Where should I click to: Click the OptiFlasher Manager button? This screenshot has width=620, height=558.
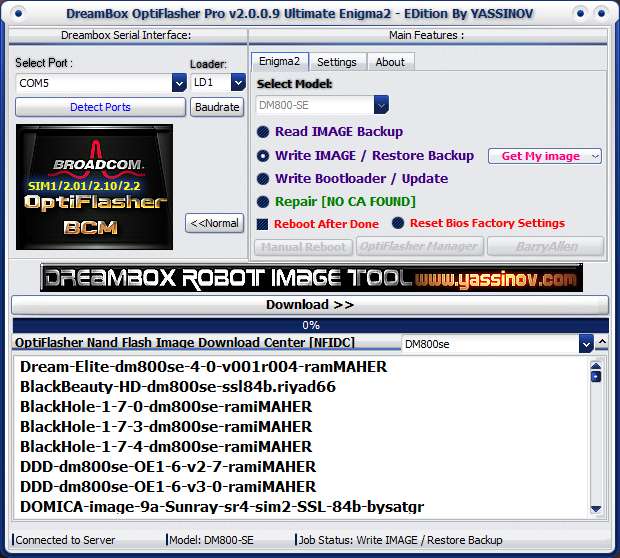point(420,247)
